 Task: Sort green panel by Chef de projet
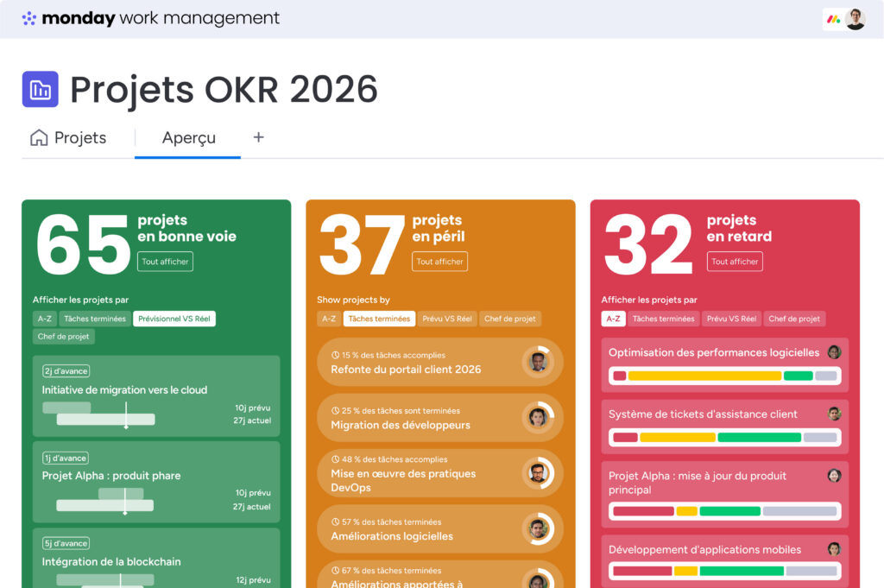[63, 337]
